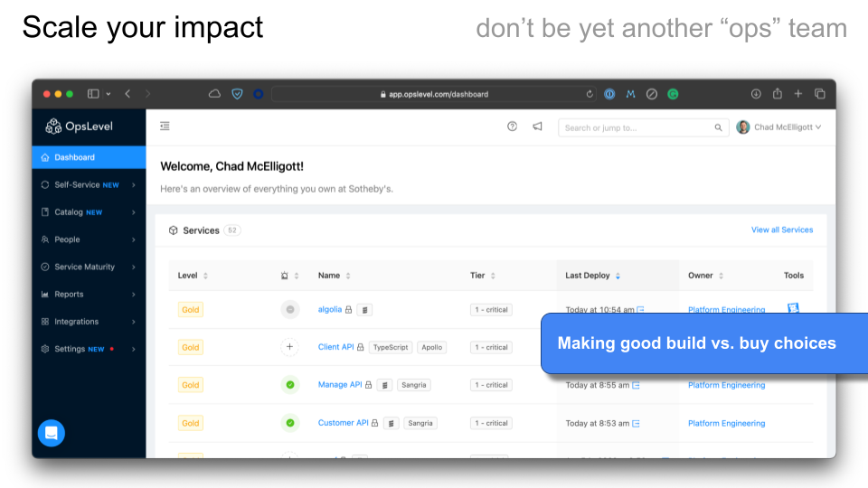Image resolution: width=868 pixels, height=488 pixels.
Task: Collapse the sidebar with the menu icon
Action: (x=165, y=127)
